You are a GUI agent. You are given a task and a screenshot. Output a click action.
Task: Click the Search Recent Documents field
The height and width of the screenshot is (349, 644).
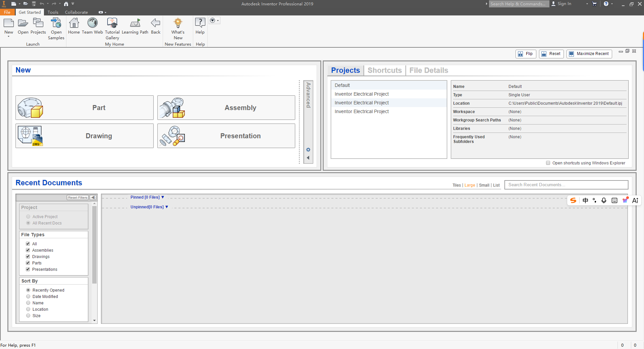pos(566,185)
